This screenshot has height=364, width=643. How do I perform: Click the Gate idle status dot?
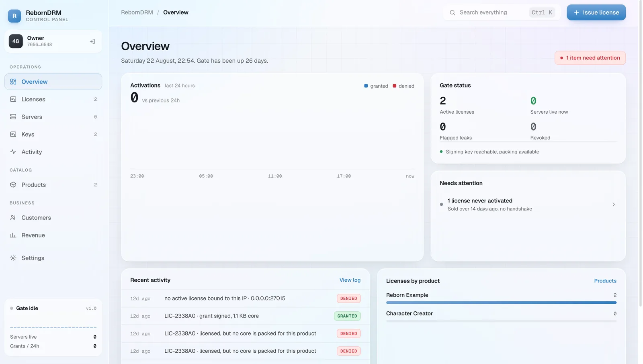(x=12, y=309)
